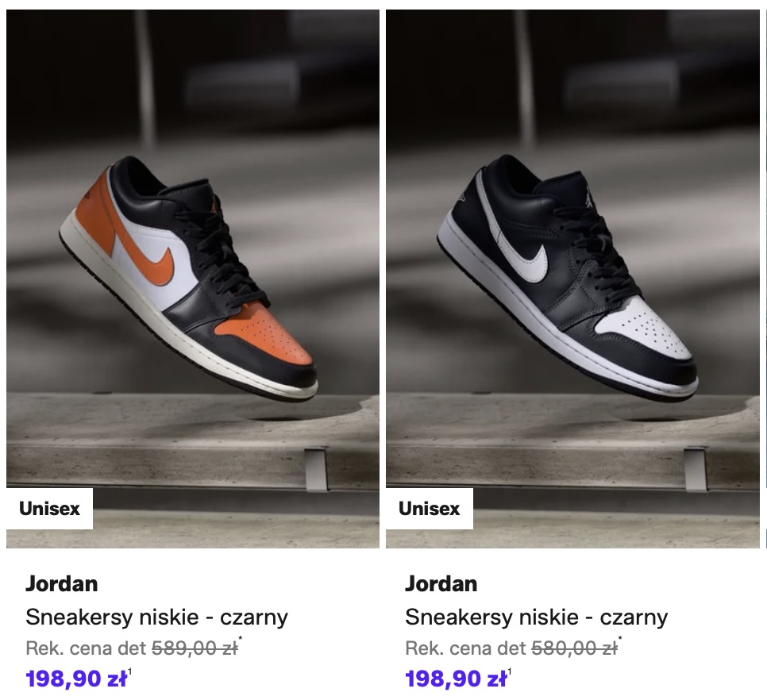Click the Unisex badge on the orange sneaker
767x700 pixels.
pos(49,509)
